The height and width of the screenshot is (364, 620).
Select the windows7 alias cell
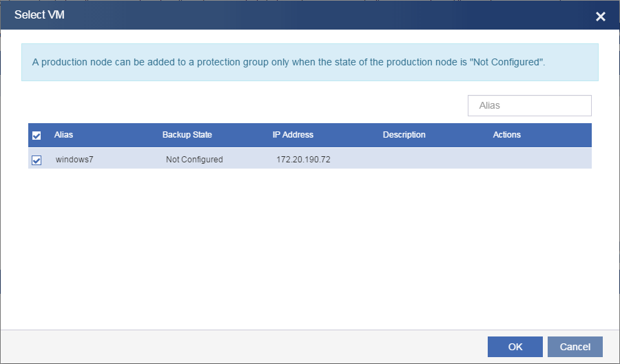(x=74, y=160)
